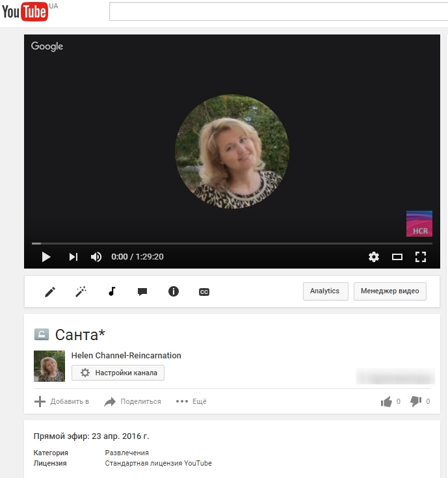
Task: Open Менеджер видео
Action: pos(390,291)
